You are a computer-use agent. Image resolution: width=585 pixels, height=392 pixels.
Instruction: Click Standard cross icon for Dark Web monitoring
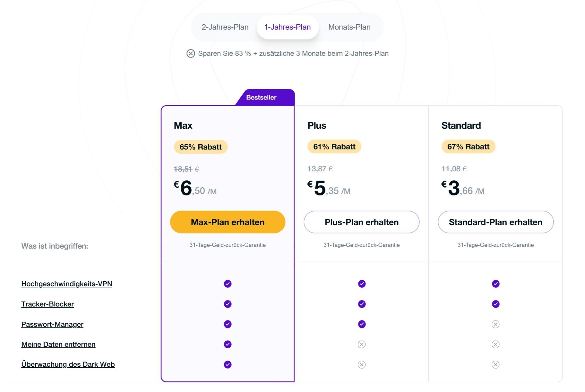point(495,365)
